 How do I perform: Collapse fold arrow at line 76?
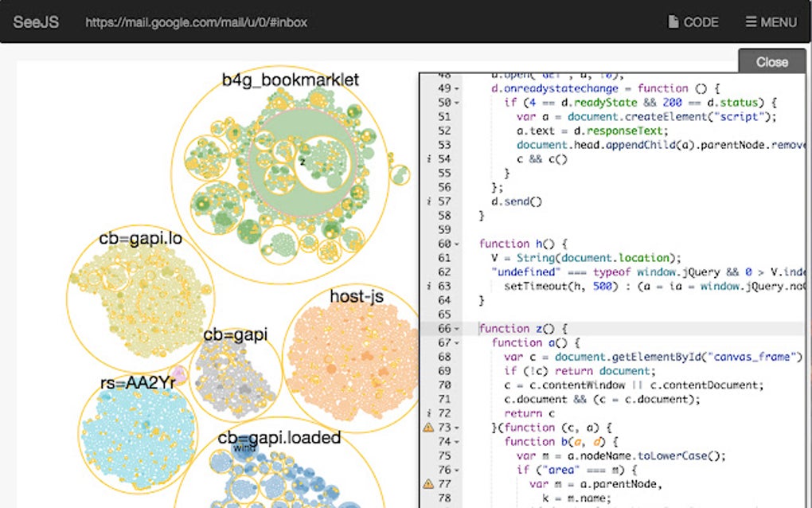[x=457, y=471]
